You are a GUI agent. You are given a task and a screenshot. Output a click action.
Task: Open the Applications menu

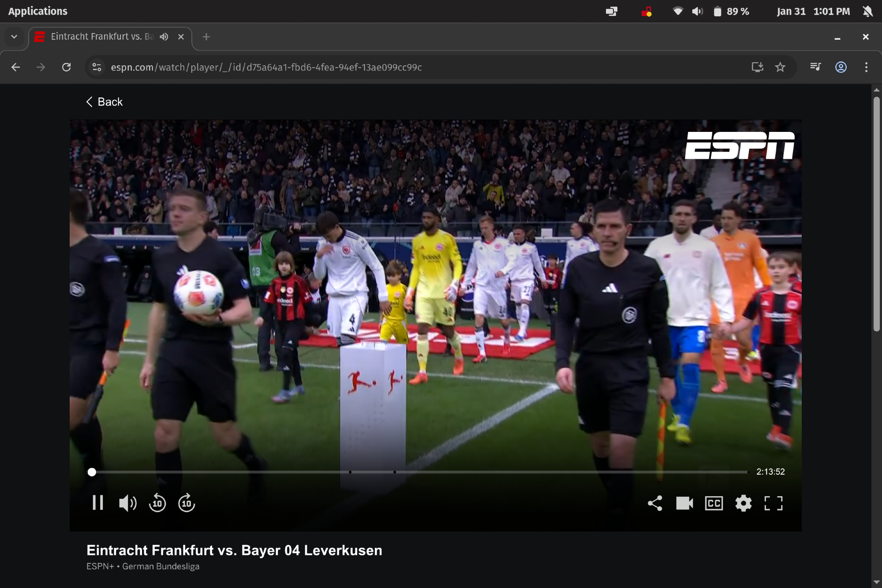point(38,11)
